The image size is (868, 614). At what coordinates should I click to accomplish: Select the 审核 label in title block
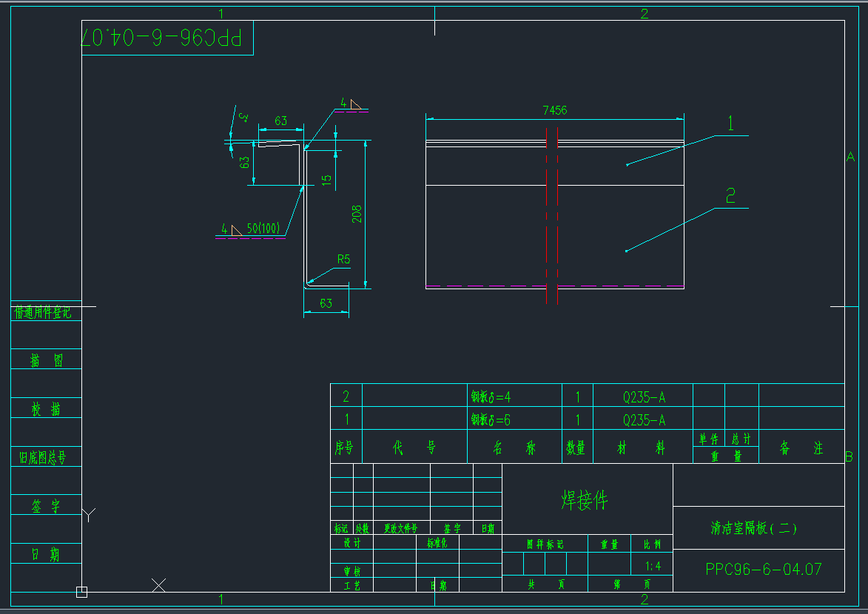pos(352,571)
